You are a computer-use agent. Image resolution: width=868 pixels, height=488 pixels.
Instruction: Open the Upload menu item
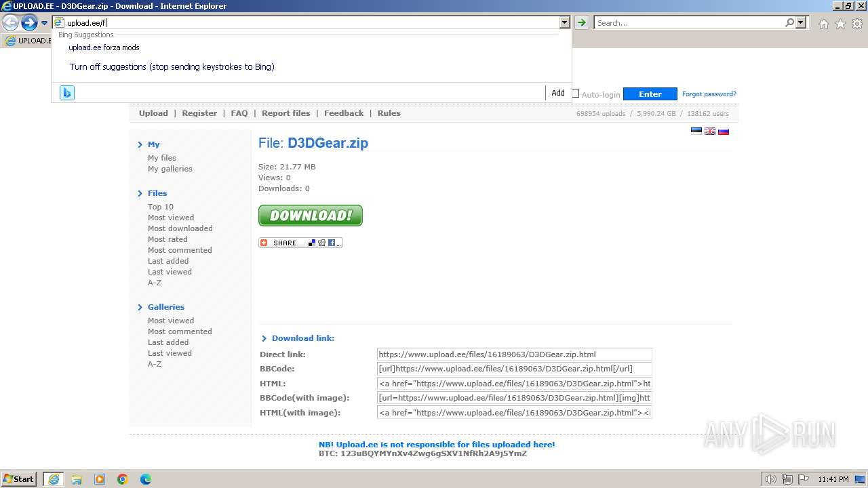tap(153, 113)
